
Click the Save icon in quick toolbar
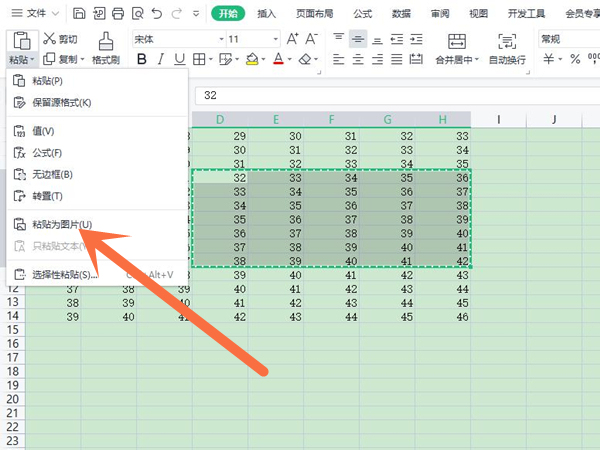(79, 14)
